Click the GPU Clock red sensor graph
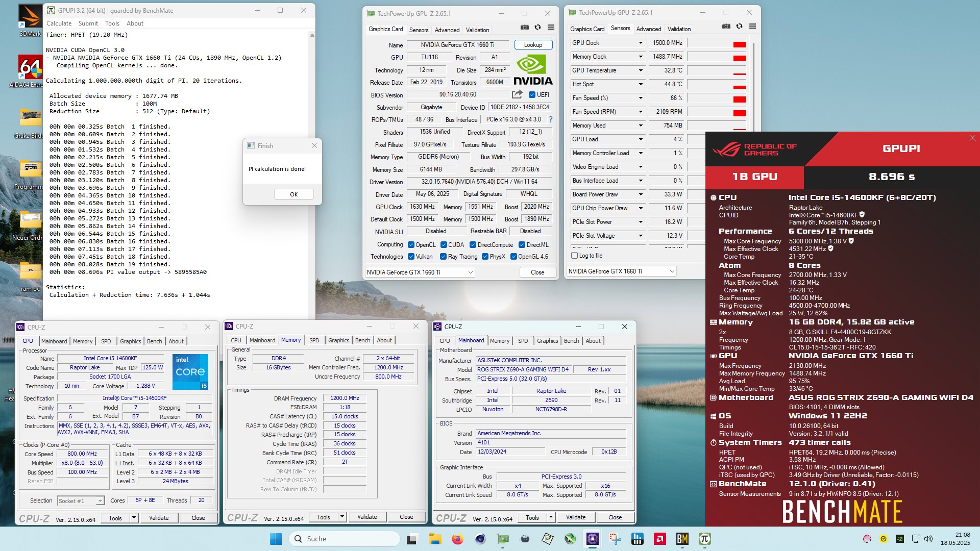 pos(717,43)
